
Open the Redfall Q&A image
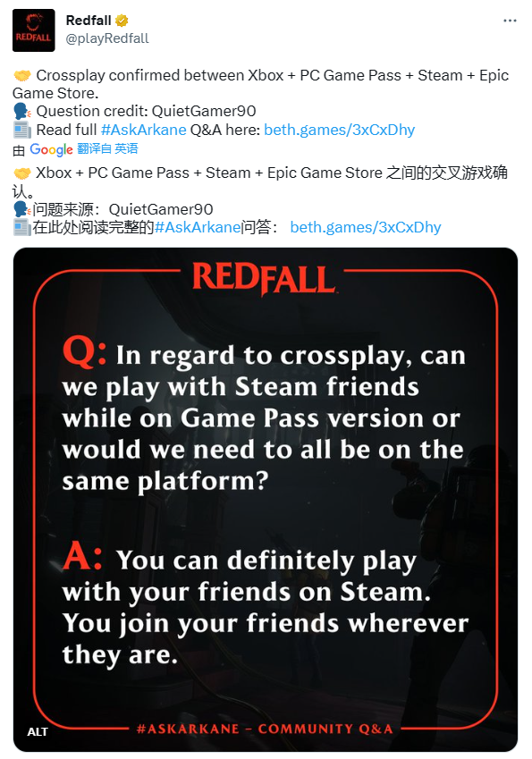(x=266, y=500)
